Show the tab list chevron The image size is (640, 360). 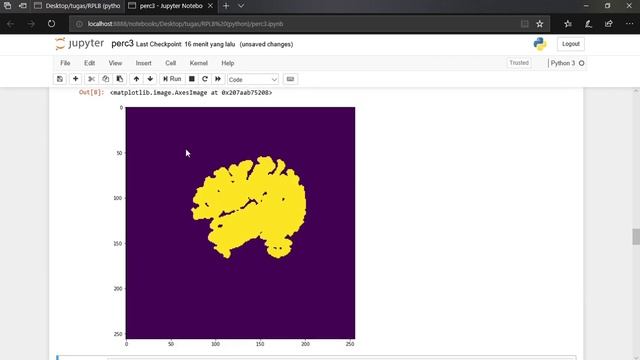pyautogui.click(x=241, y=6)
